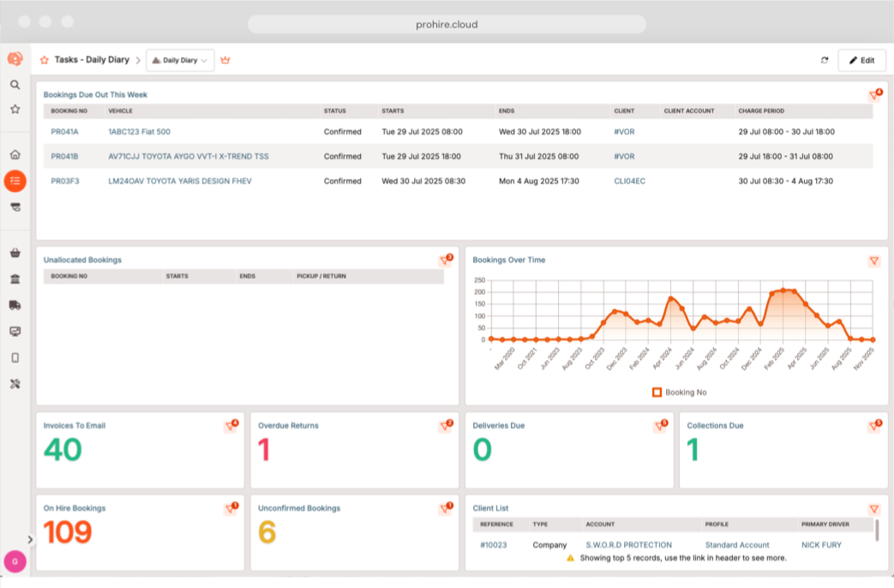Screen dimensions: 894x588
Task: Toggle filter on Bookings Over Time panel
Action: (x=873, y=261)
